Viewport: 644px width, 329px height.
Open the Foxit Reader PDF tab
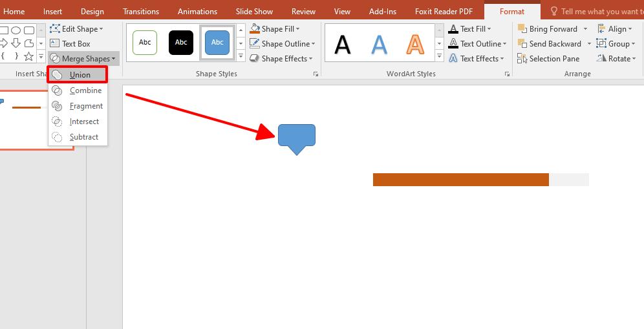pyautogui.click(x=444, y=12)
